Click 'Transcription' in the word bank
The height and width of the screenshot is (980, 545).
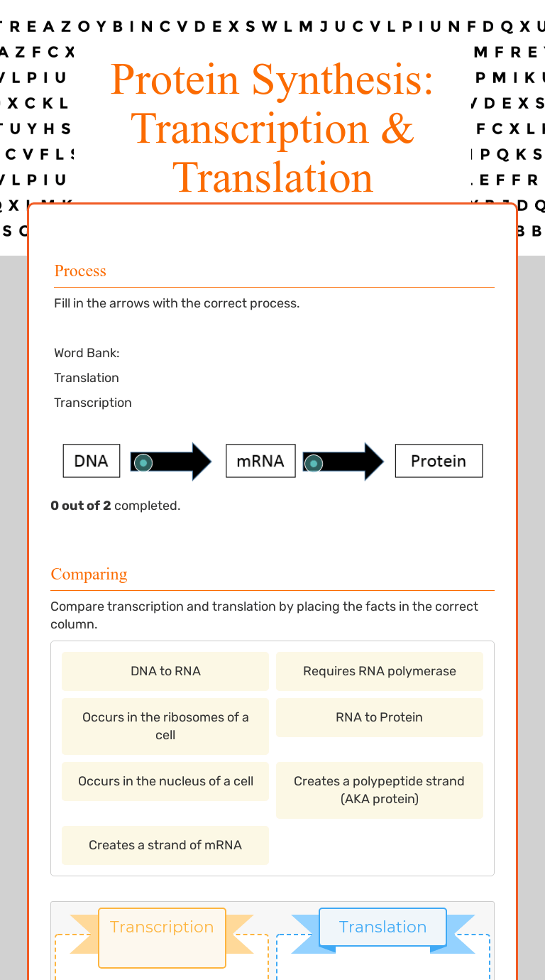[92, 402]
